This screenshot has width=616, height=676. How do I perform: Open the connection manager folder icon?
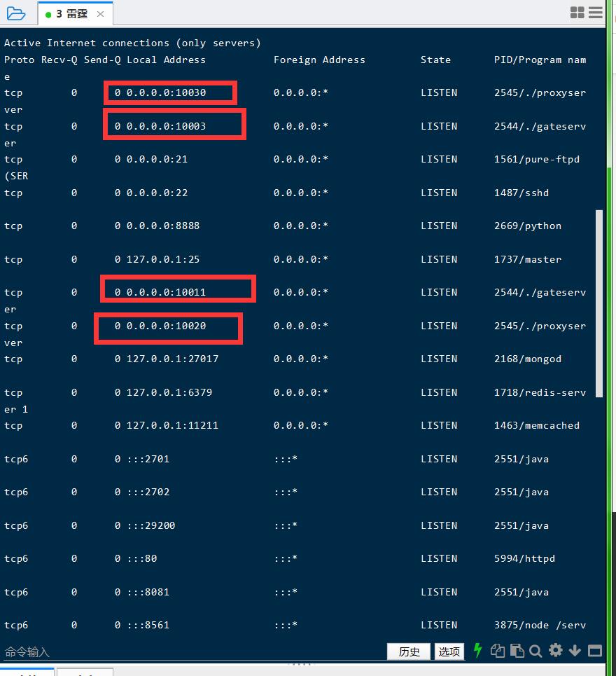click(x=15, y=13)
